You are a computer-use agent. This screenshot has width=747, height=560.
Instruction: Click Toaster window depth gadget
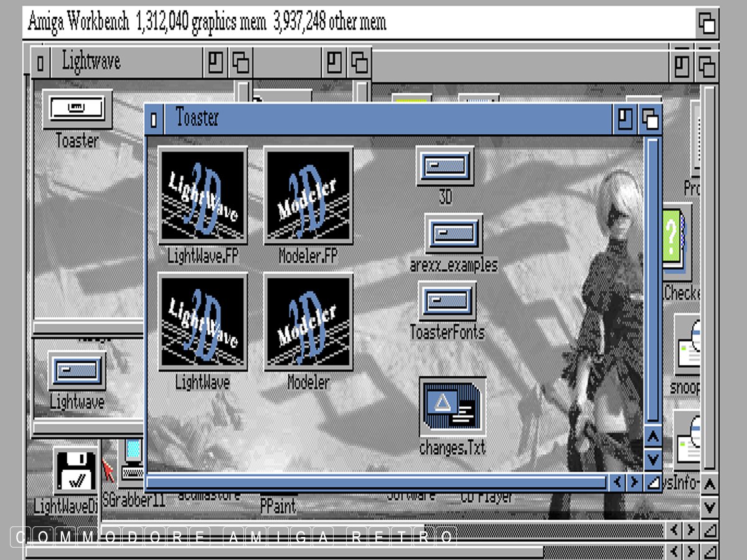(650, 119)
